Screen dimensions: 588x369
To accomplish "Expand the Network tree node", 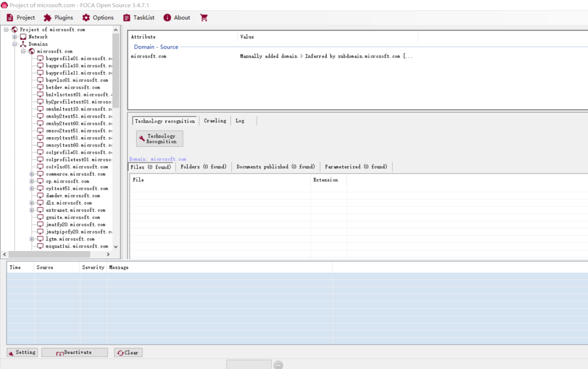I will pos(15,37).
